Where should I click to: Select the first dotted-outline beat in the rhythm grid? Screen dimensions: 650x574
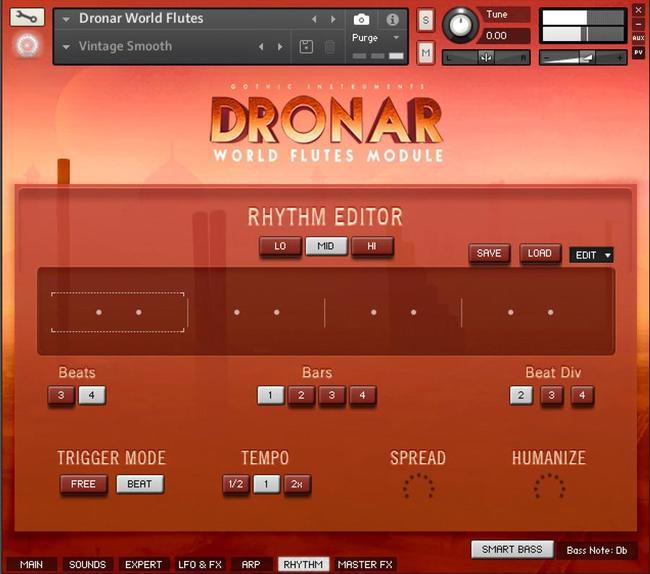(x=118, y=312)
